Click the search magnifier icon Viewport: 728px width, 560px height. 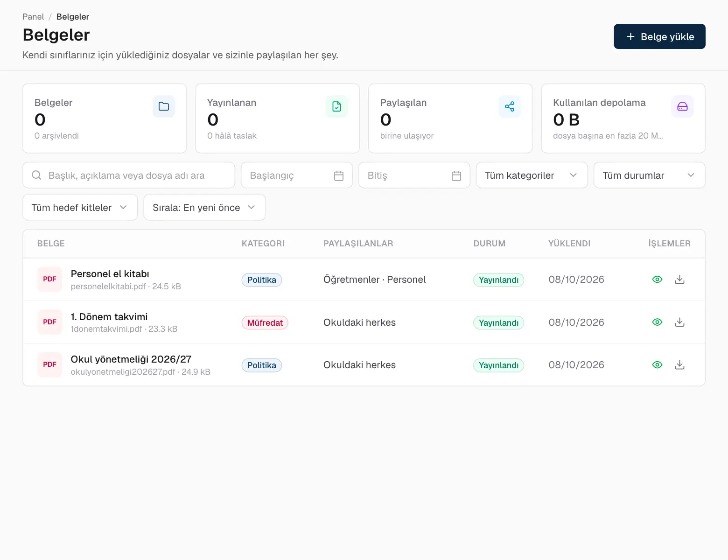[x=36, y=175]
